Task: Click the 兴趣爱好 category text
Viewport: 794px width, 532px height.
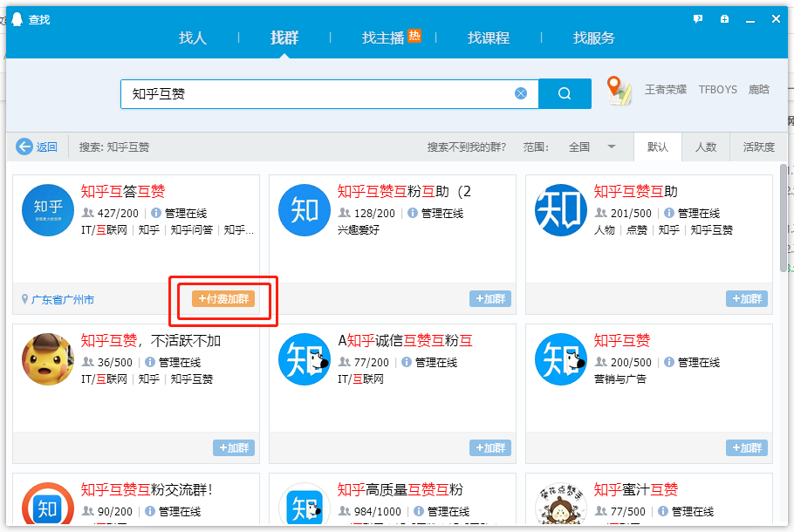Action: (x=359, y=230)
